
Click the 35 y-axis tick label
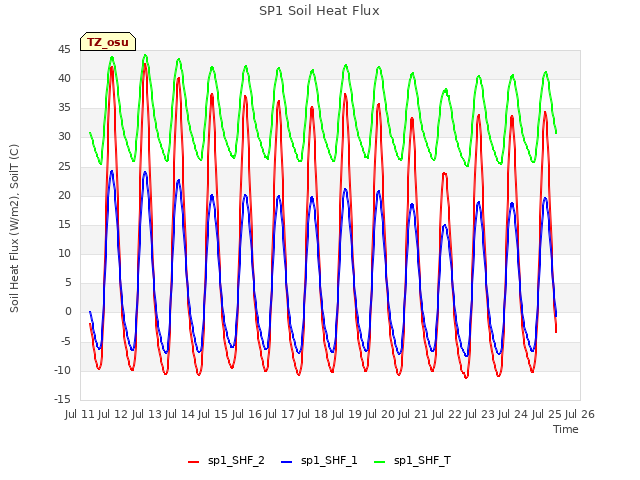64,108
